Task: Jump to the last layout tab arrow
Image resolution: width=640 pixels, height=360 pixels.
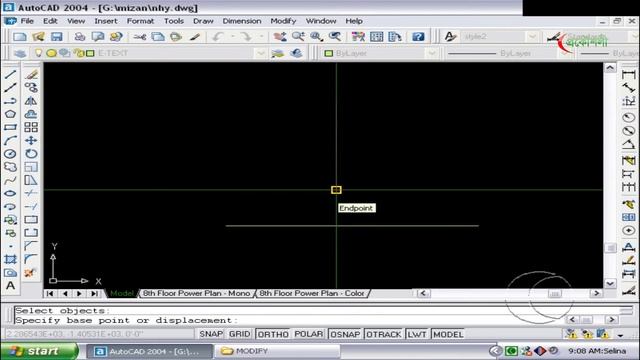Action: (94, 293)
